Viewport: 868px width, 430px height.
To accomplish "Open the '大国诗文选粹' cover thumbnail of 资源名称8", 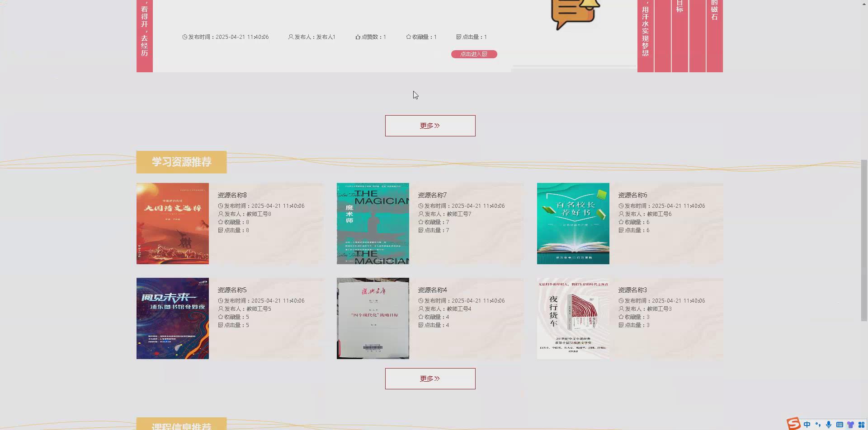I will pyautogui.click(x=172, y=223).
